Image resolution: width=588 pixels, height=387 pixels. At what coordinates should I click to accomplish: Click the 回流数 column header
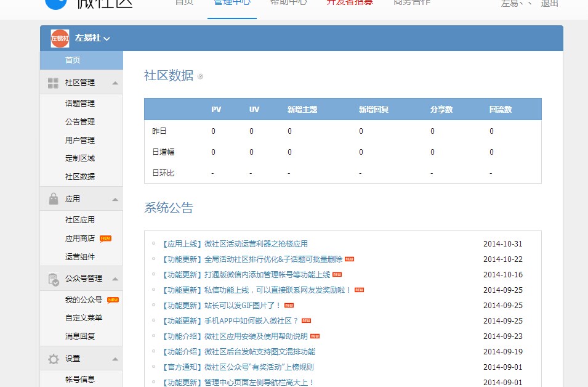coord(501,110)
